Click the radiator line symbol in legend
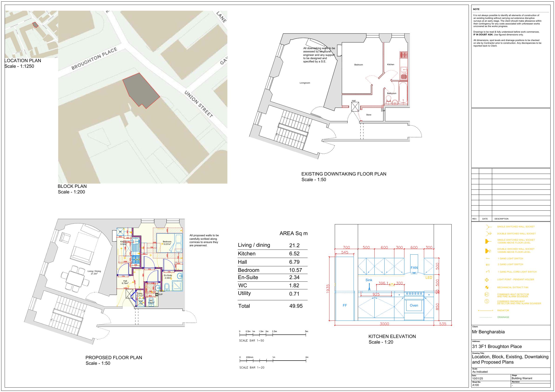Screen dimensions: 555x392 click(x=485, y=310)
